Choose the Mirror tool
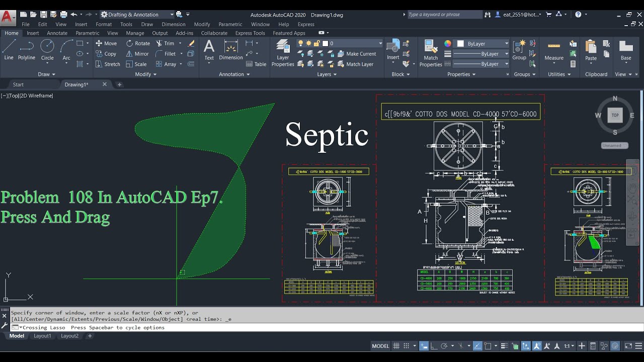 click(137, 54)
